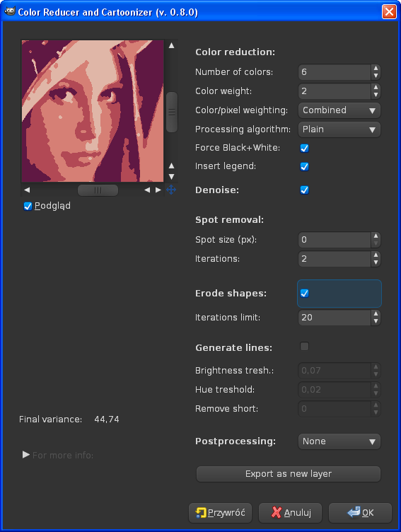Decrease Number of colors with down arrow
This screenshot has width=401, height=532.
376,75
